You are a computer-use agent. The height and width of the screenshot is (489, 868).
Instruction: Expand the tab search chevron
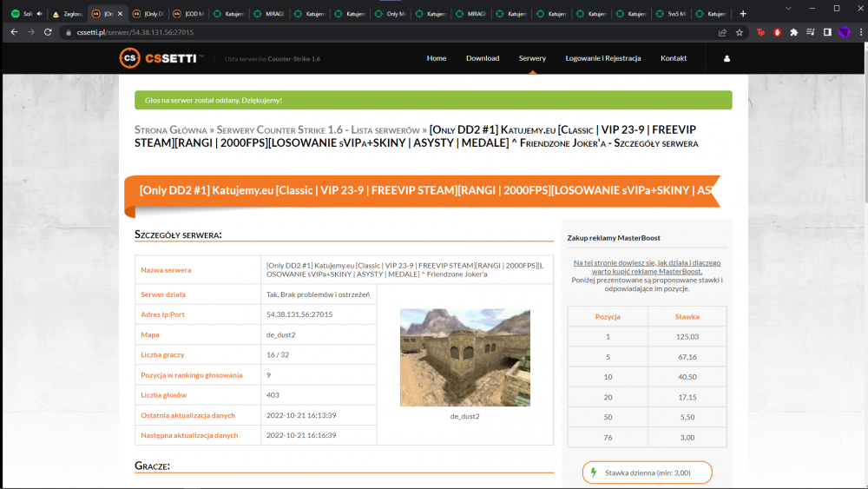[788, 9]
